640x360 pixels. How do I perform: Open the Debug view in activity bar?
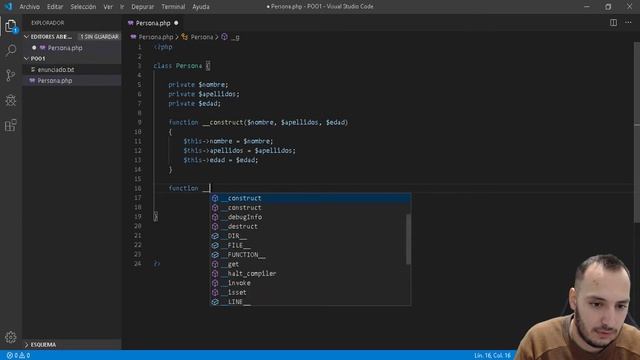tap(11, 100)
